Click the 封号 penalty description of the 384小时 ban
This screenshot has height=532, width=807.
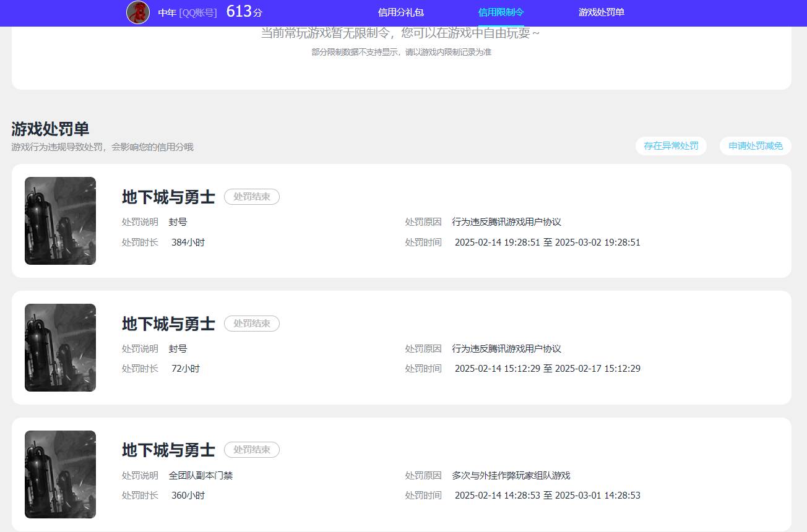(178, 221)
